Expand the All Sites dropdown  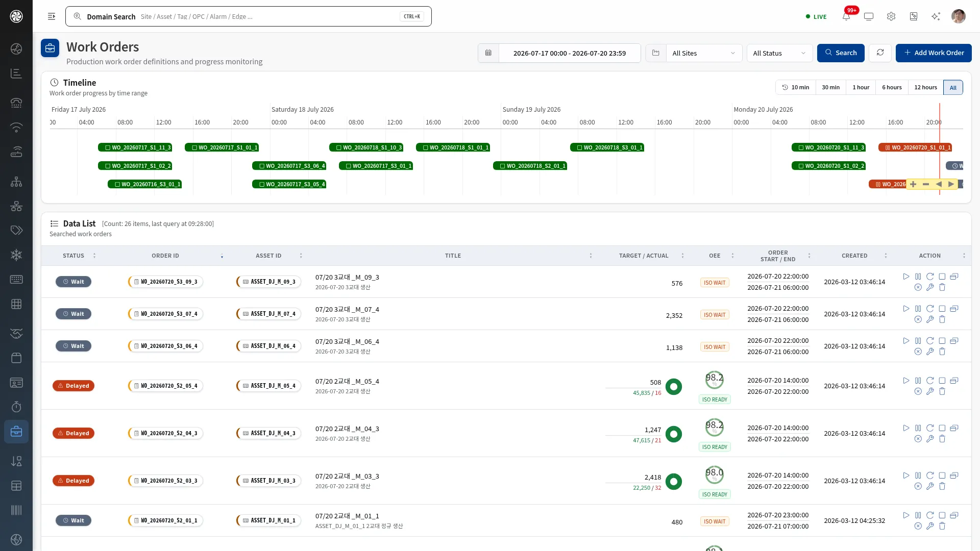tap(704, 53)
